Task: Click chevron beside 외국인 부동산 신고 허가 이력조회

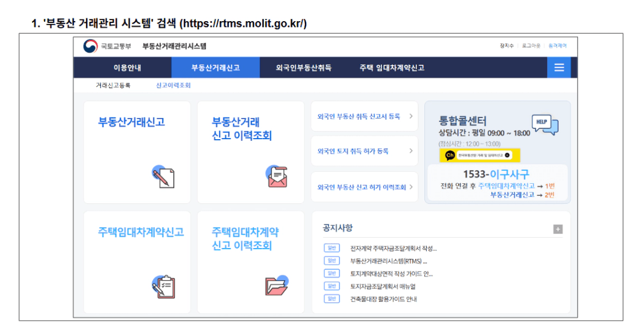Action: 411,187
